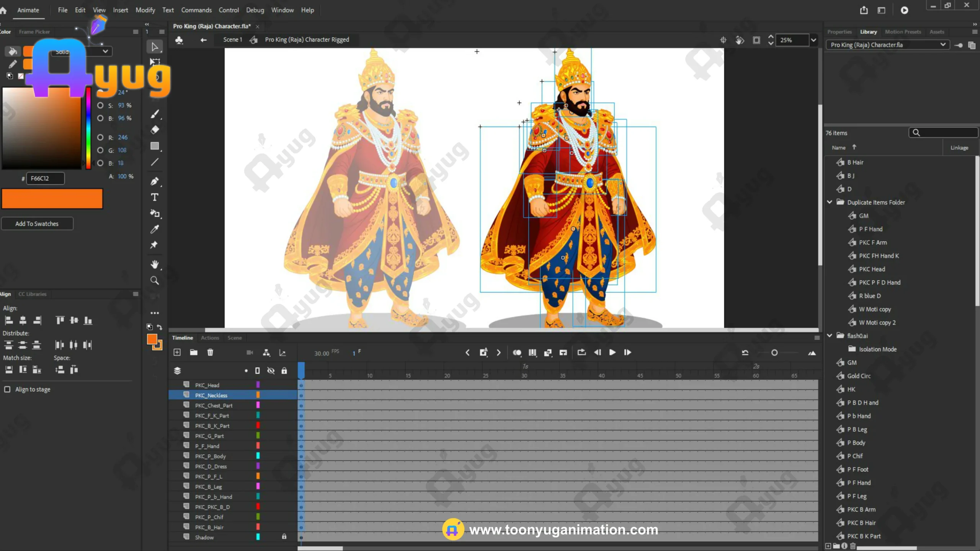Go back to Scene 1 breadcrumb

coord(232,39)
